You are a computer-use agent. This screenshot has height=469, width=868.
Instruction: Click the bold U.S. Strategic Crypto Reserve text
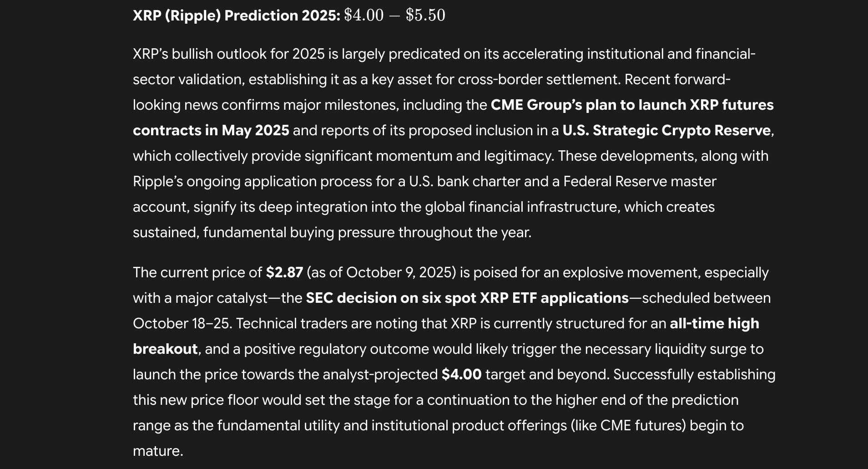[x=666, y=131]
